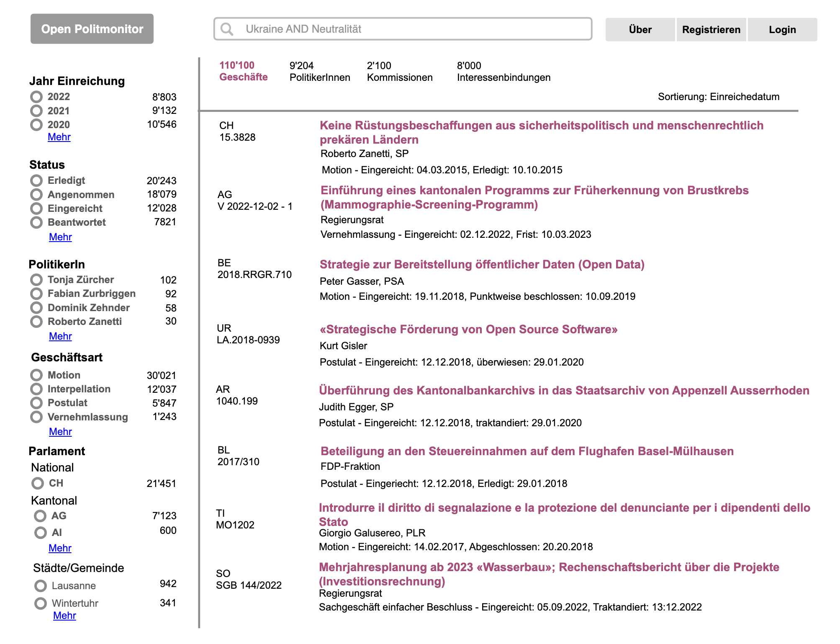Filter by politician Tonja Zürcher
The width and height of the screenshot is (840, 644).
(x=36, y=280)
